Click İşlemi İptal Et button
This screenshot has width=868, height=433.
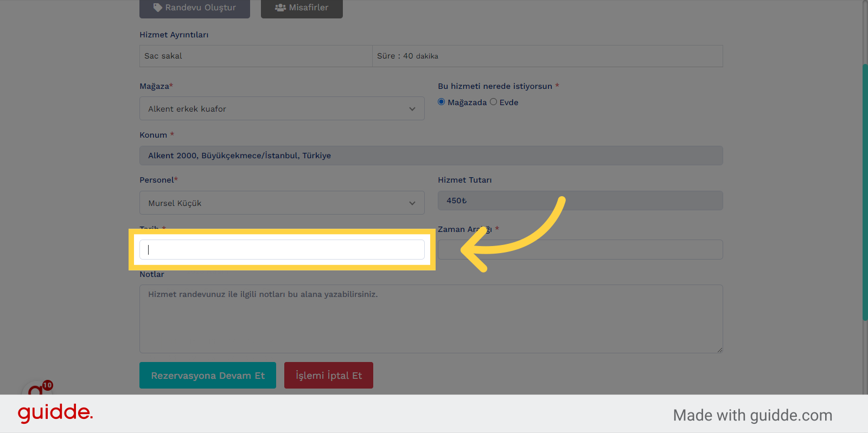(329, 376)
